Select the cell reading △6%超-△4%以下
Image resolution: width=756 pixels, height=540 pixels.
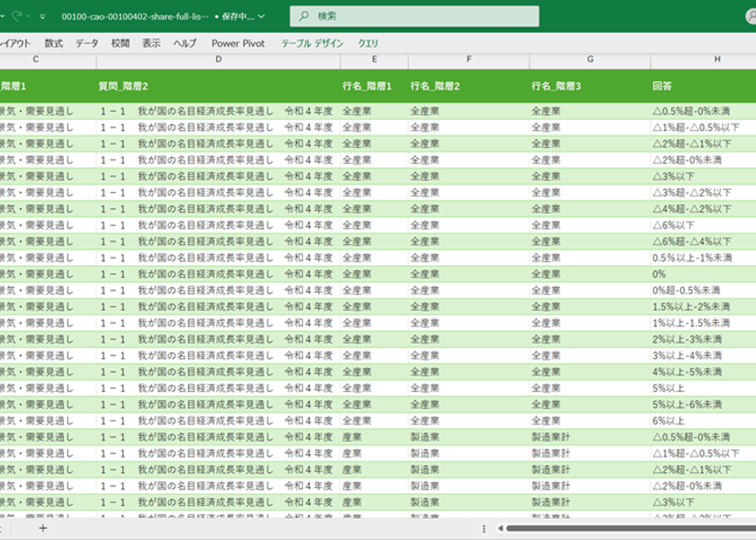coord(704,241)
